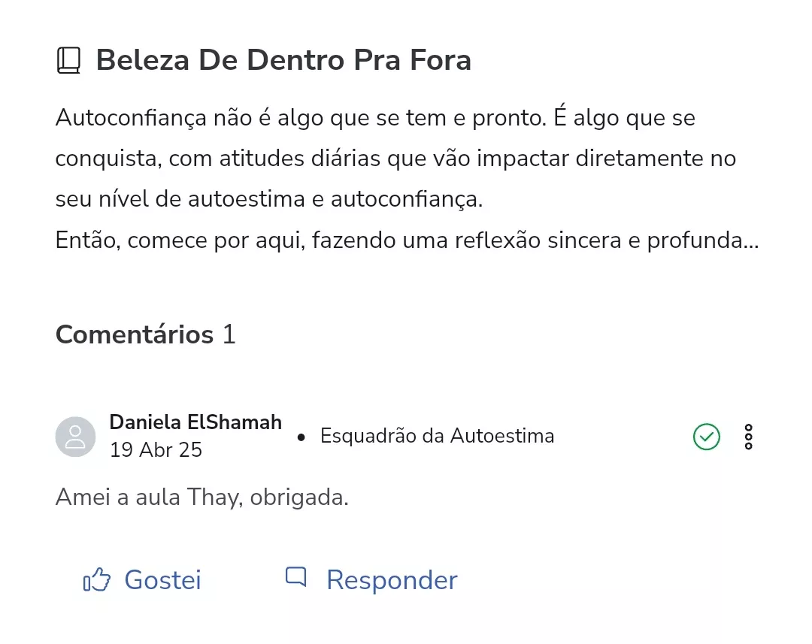The width and height of the screenshot is (812, 644).
Task: Click the bullet separator before the group name
Action: tap(301, 437)
